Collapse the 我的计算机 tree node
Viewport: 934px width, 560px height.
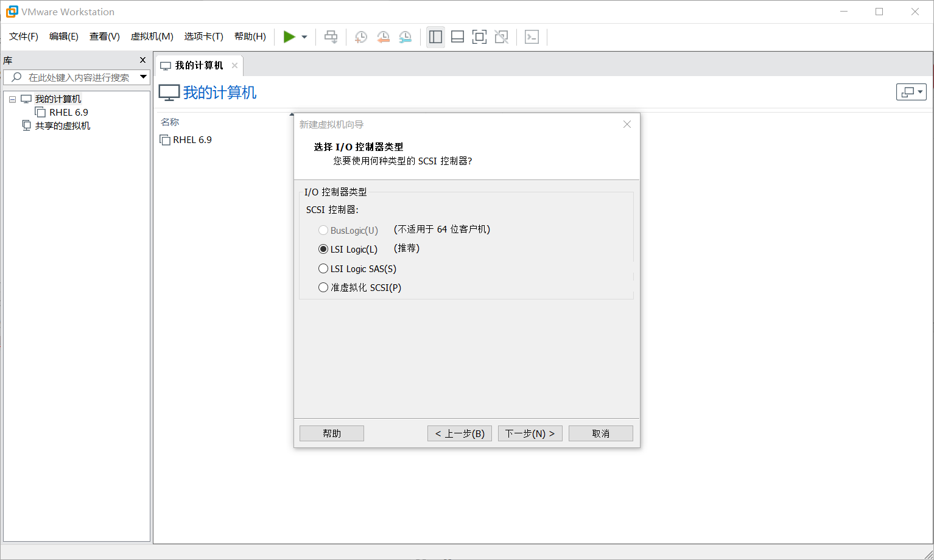(x=12, y=99)
